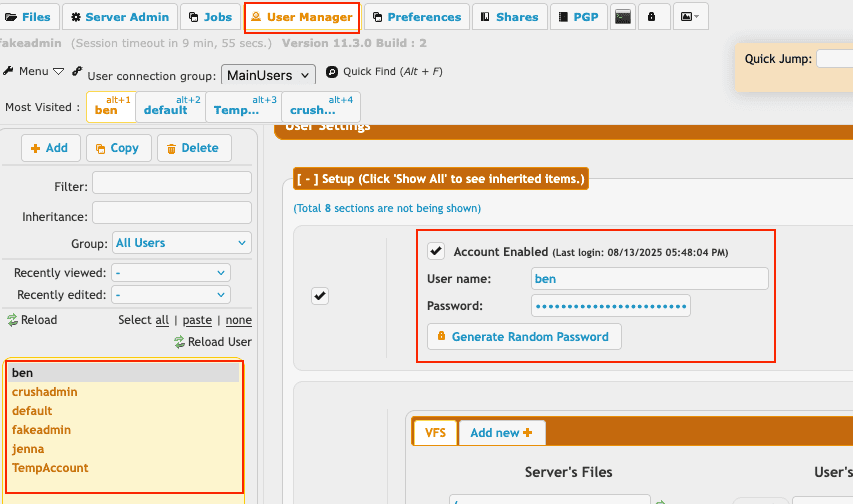853x504 pixels.
Task: Select jenna in the user list
Action: [x=28, y=449]
